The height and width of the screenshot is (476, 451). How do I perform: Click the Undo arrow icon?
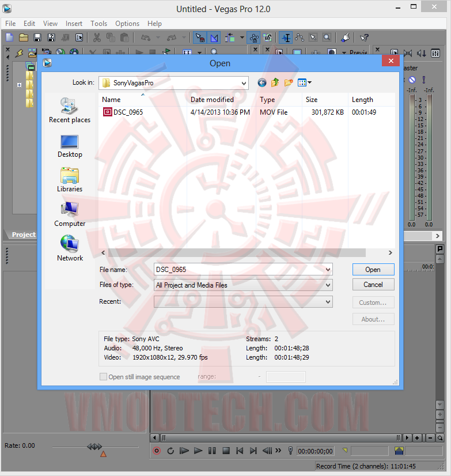146,37
